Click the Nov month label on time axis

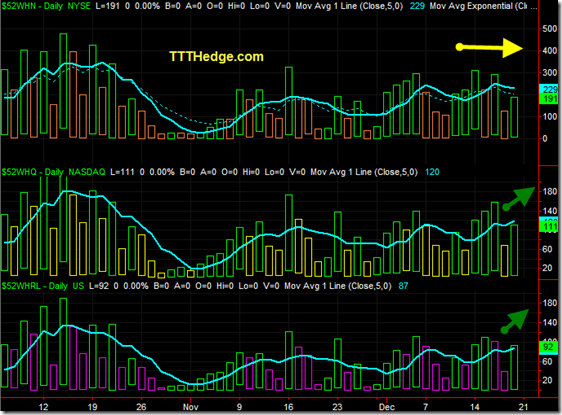[190, 407]
